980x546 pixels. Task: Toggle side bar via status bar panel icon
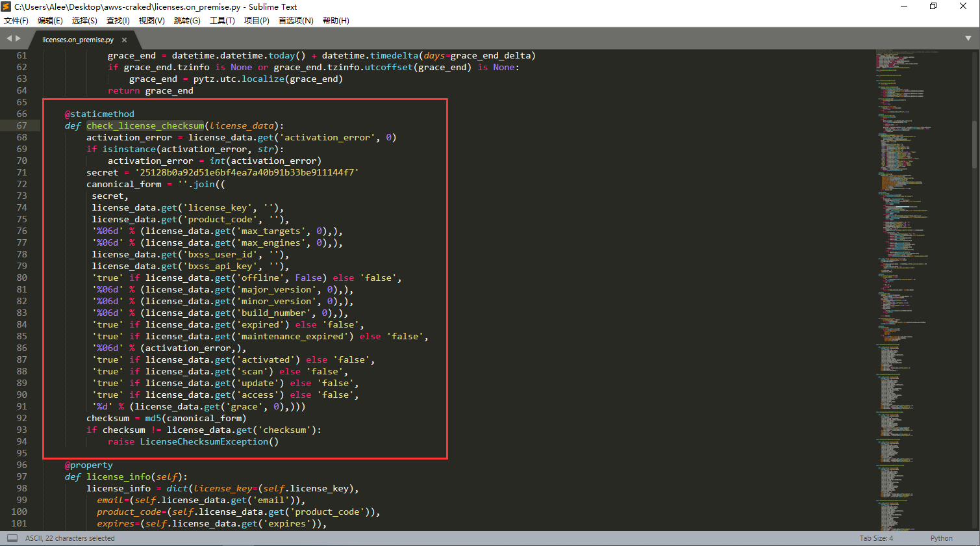[12, 538]
